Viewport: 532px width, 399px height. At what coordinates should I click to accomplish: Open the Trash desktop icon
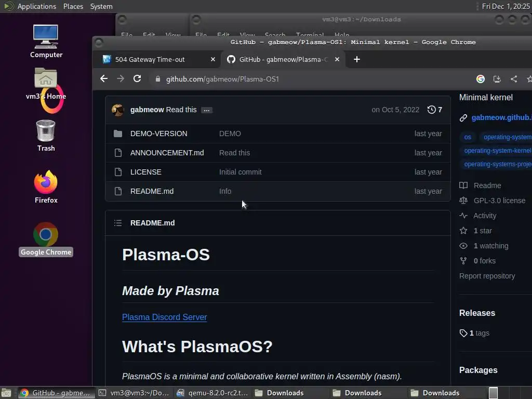coord(46,136)
